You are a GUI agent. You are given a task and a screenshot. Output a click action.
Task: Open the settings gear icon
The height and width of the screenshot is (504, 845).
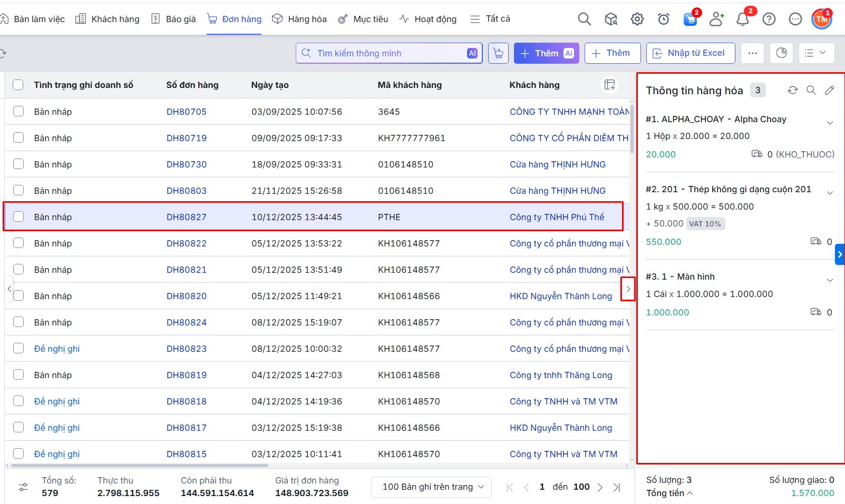click(637, 19)
